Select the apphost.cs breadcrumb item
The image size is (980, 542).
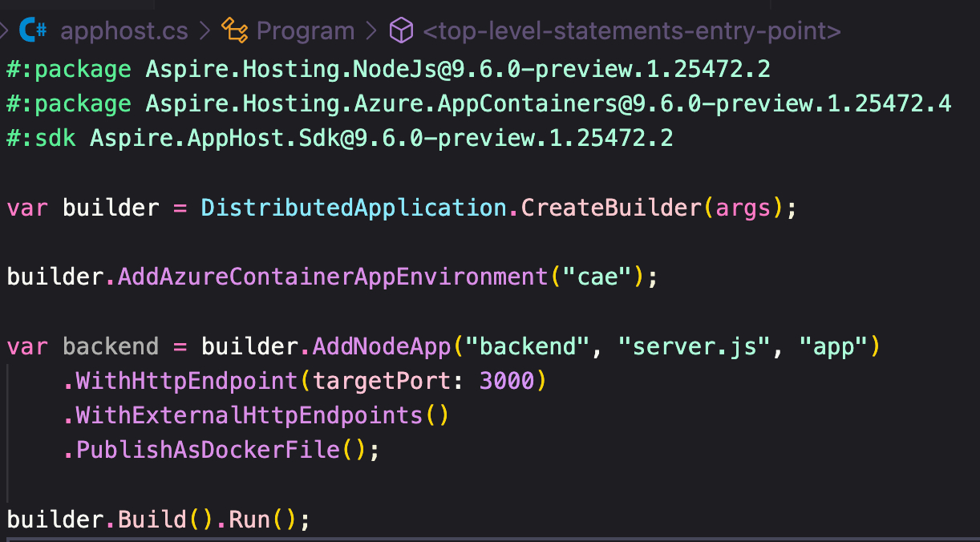[x=124, y=31]
